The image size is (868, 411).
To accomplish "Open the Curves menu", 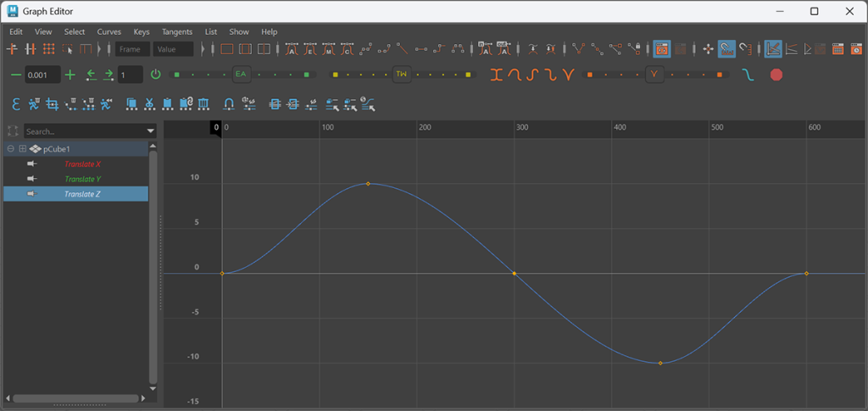I will [x=108, y=31].
